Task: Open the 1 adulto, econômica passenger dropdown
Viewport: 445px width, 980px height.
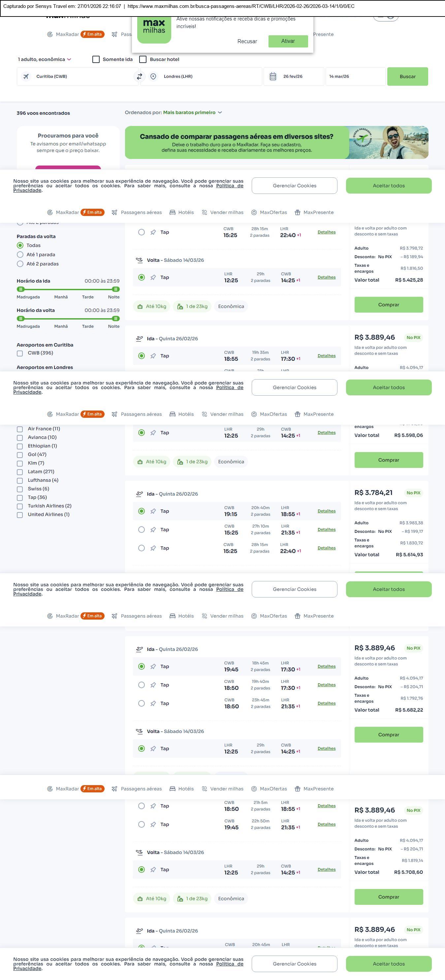Action: tap(44, 59)
